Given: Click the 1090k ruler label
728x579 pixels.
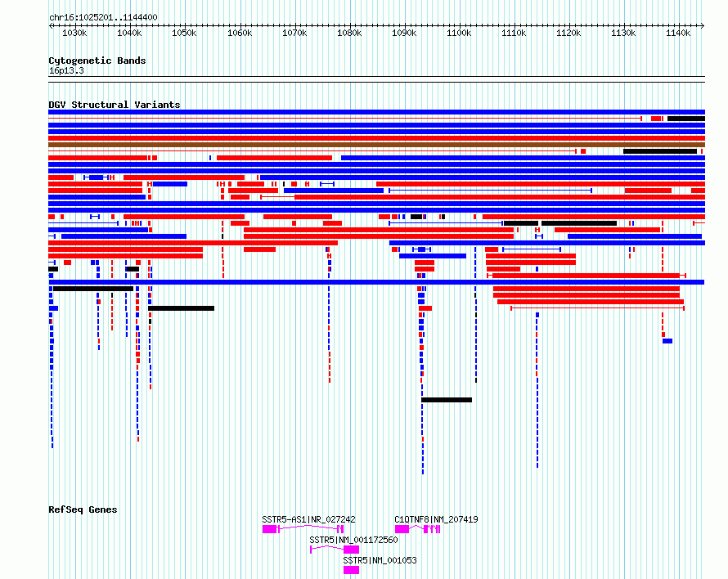Looking at the screenshot, I should [404, 33].
